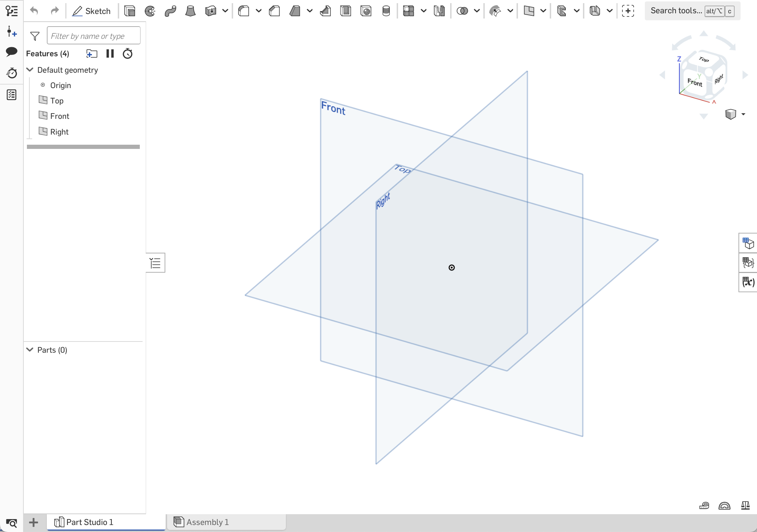This screenshot has height=532, width=757.
Task: Toggle the filter funnel icon
Action: click(35, 36)
